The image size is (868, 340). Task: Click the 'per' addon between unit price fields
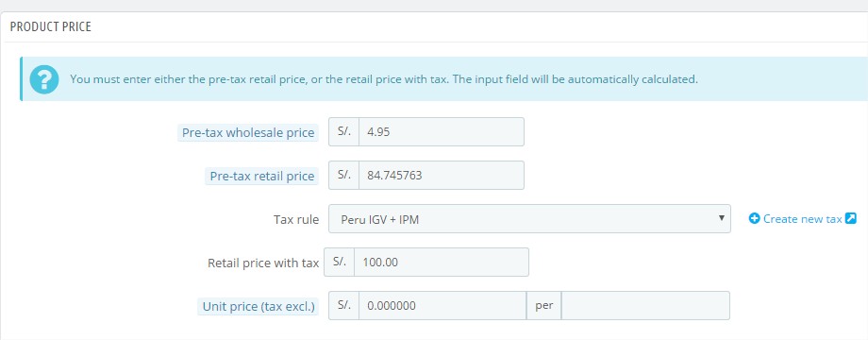[x=544, y=306]
